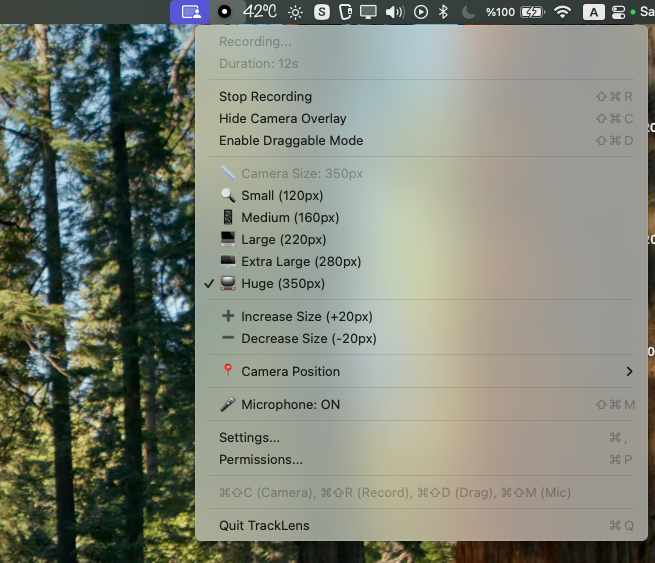
Task: Open Settings... from the menu
Action: tap(249, 437)
